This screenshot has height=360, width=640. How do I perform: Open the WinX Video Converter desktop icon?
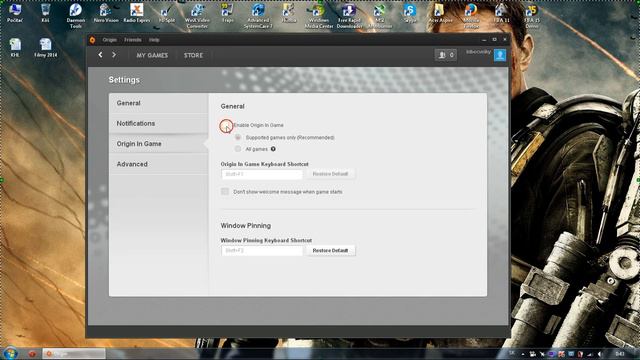pos(197,16)
